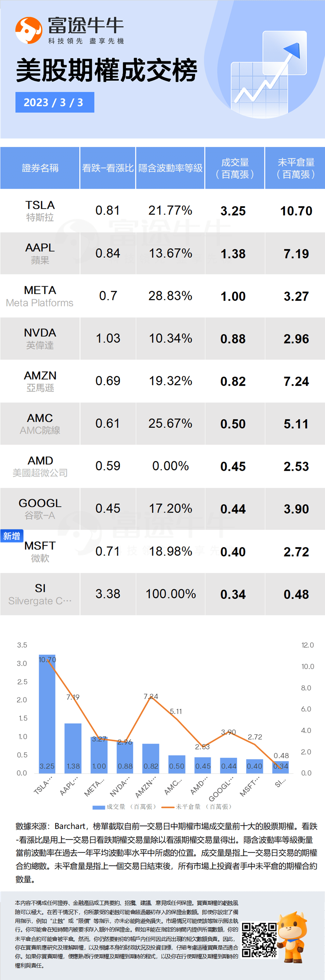The image size is (325, 980).
Task: Click the SI Silvergate row name
Action: point(40,594)
